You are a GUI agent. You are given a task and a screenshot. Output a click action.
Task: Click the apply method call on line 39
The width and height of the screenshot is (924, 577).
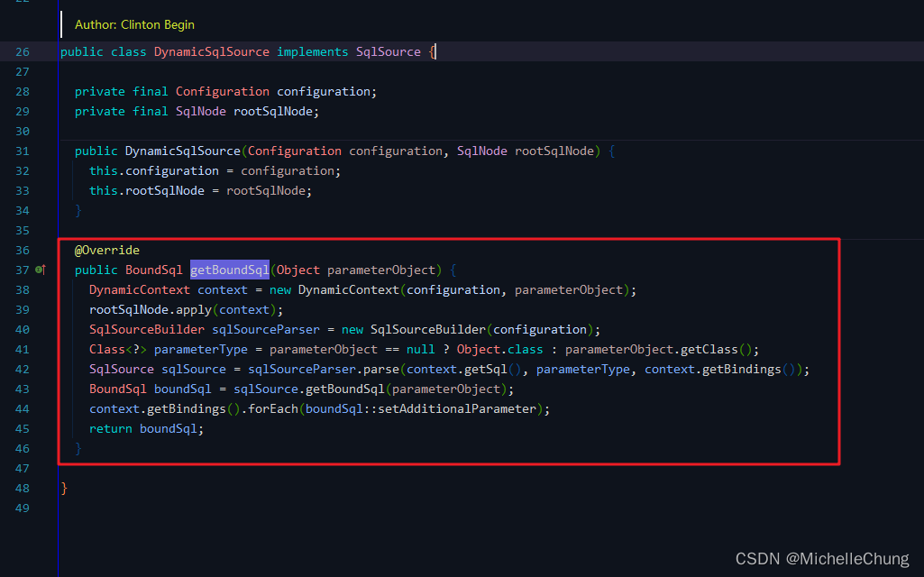click(x=193, y=309)
